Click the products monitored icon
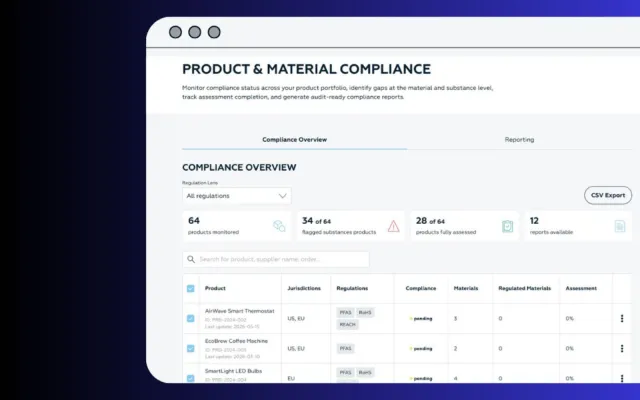This screenshot has width=640, height=400. [x=279, y=226]
